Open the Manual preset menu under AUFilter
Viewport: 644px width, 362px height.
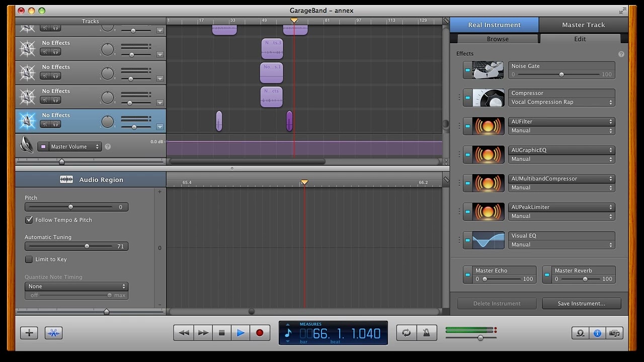click(x=561, y=131)
